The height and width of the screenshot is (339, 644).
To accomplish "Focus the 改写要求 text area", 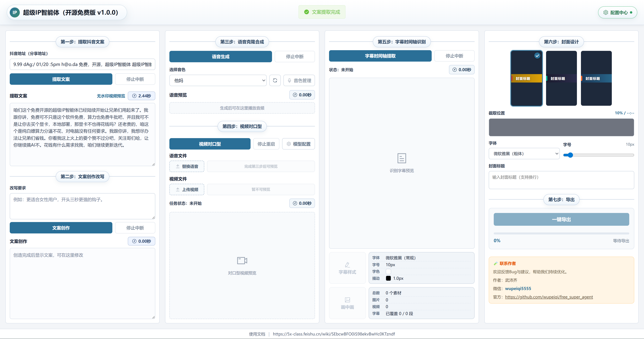I will [82, 206].
